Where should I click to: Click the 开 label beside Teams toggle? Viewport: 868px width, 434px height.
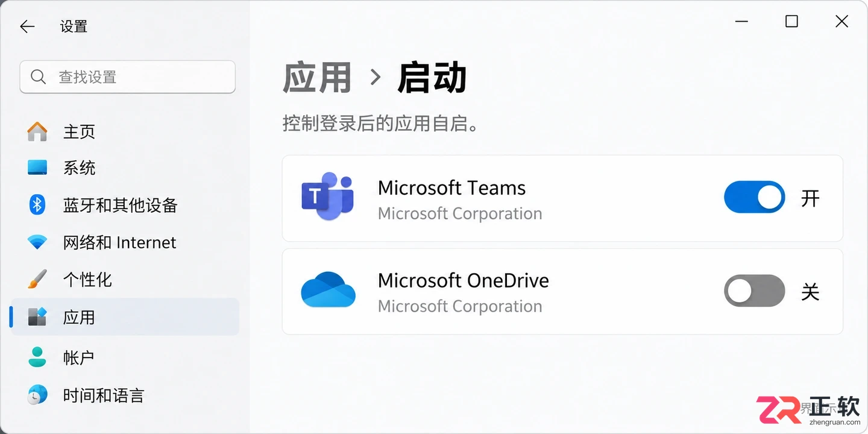[810, 198]
